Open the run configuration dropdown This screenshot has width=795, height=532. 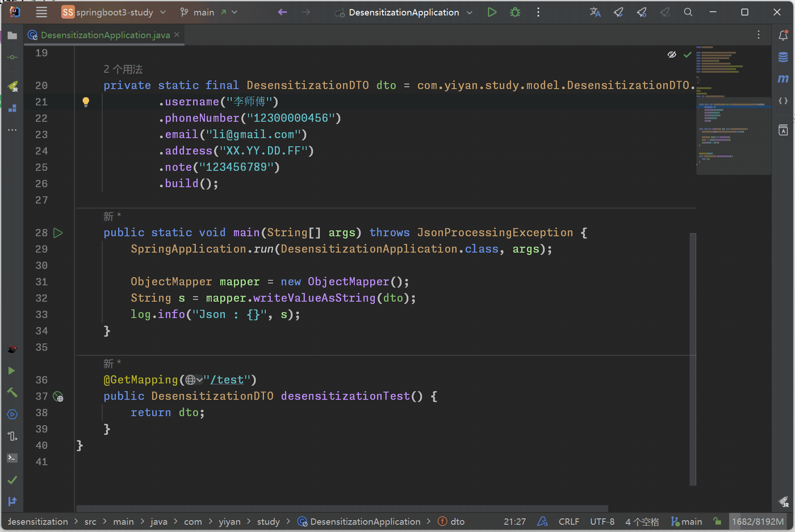coord(403,12)
